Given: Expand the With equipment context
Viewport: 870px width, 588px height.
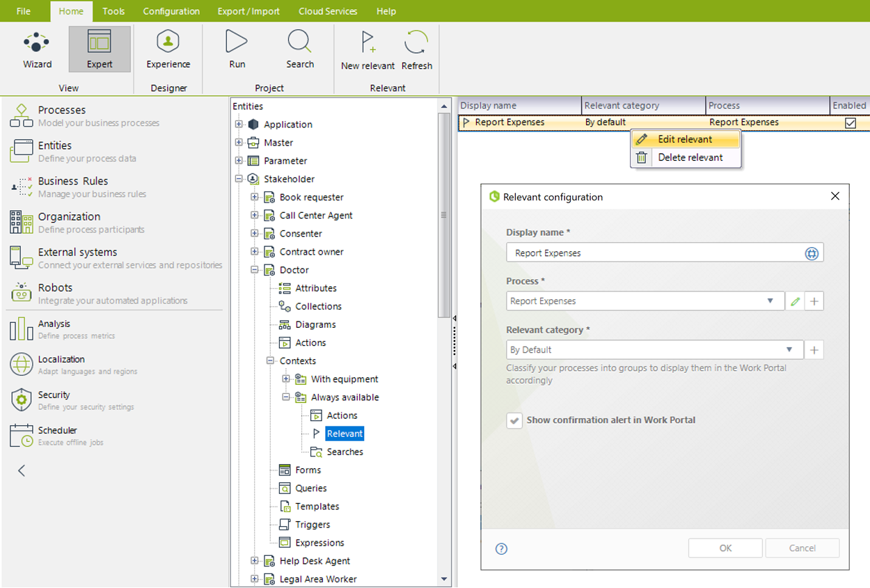Looking at the screenshot, I should (286, 379).
